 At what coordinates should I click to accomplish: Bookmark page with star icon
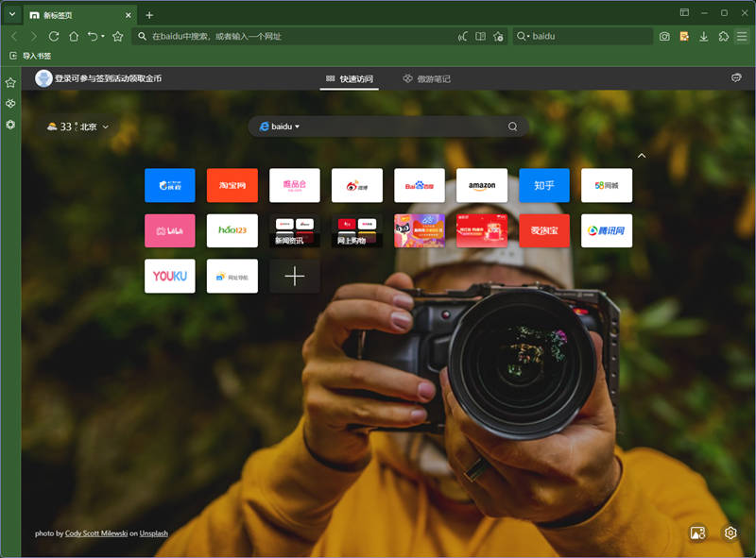pos(118,36)
